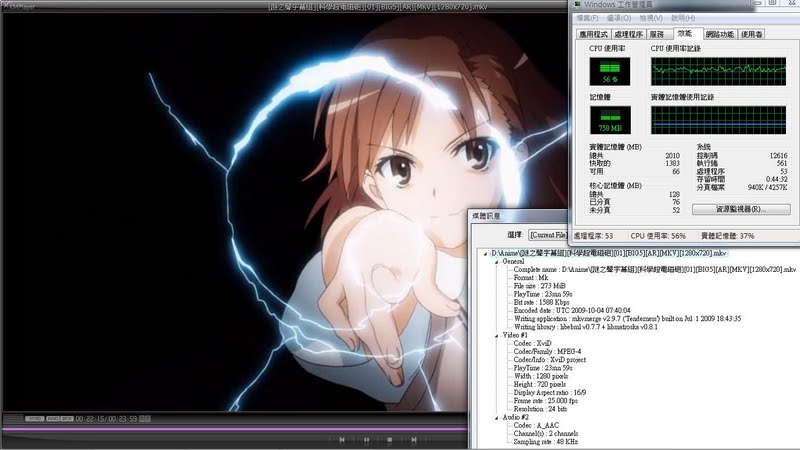Select the Sampling rate : 48 KHz row
The image size is (800, 450).
(x=545, y=441)
